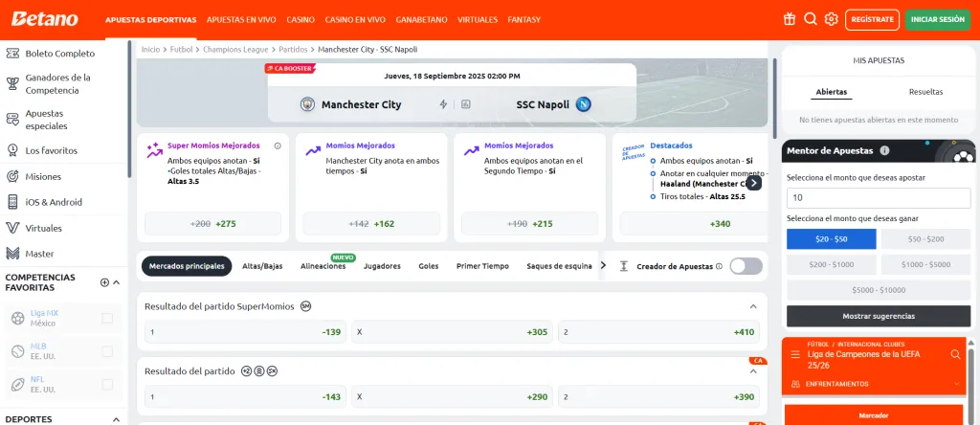Click the Mentor de Apuestas info icon
The width and height of the screenshot is (980, 425).
coord(884,150)
